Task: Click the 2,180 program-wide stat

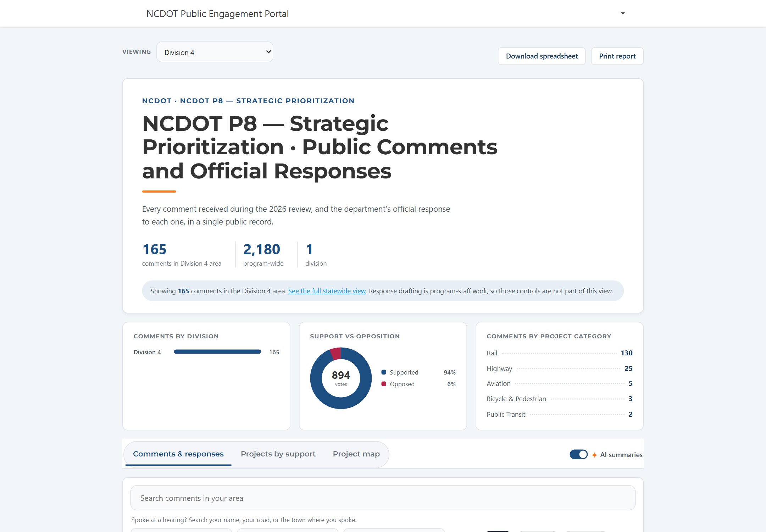Action: point(263,255)
